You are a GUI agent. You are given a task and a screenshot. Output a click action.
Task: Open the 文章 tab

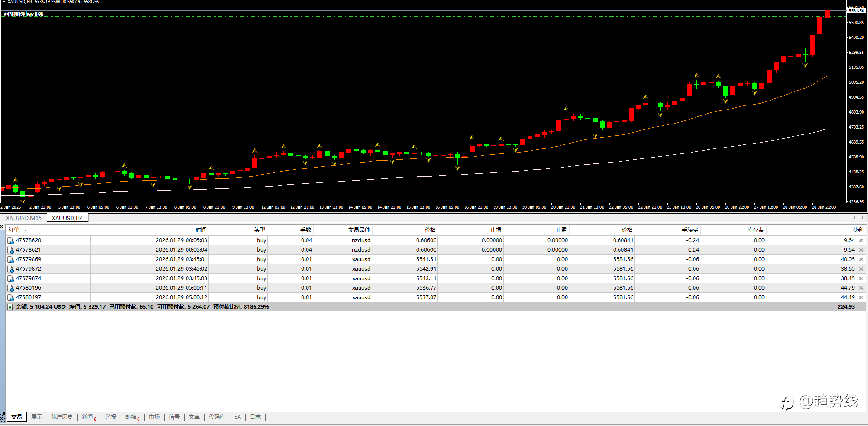[194, 417]
